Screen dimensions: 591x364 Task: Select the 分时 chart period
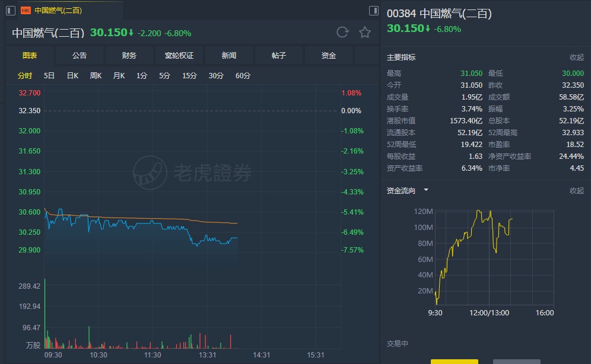tap(25, 76)
